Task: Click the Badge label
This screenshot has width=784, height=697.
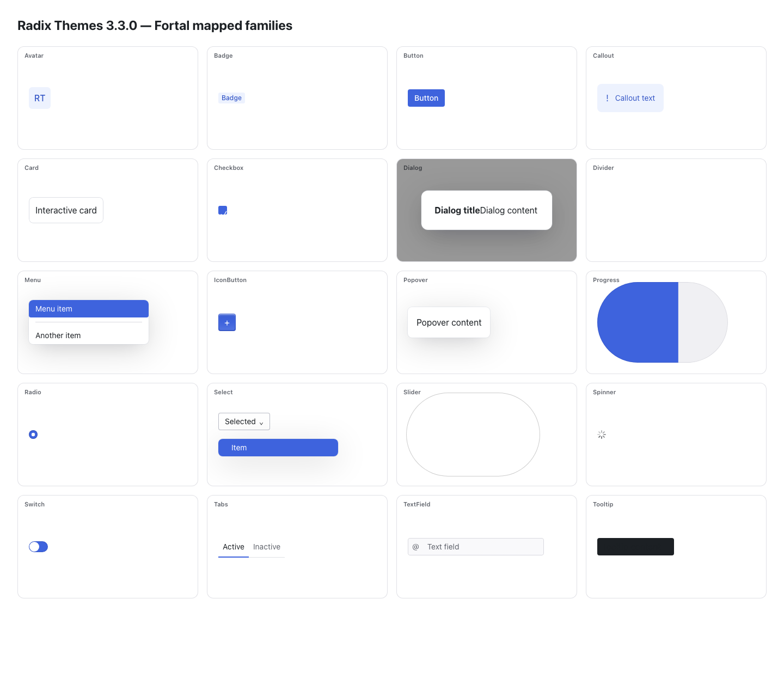Action: point(231,98)
